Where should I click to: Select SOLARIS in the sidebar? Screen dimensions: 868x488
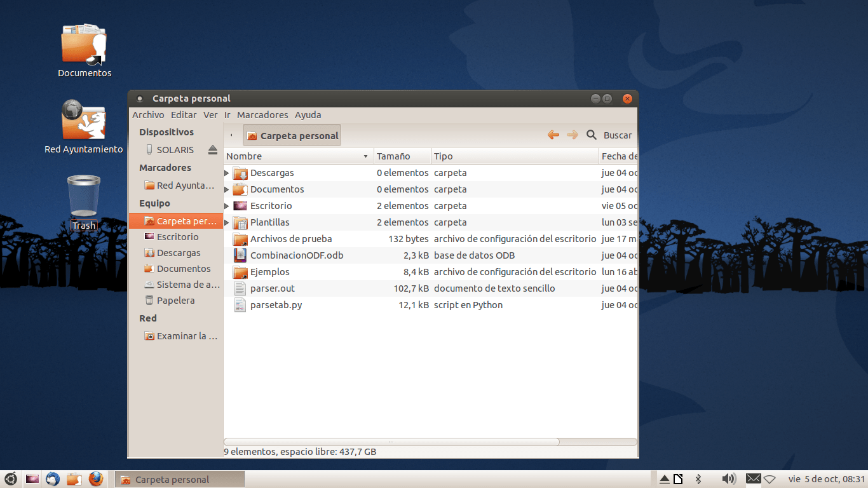point(175,150)
